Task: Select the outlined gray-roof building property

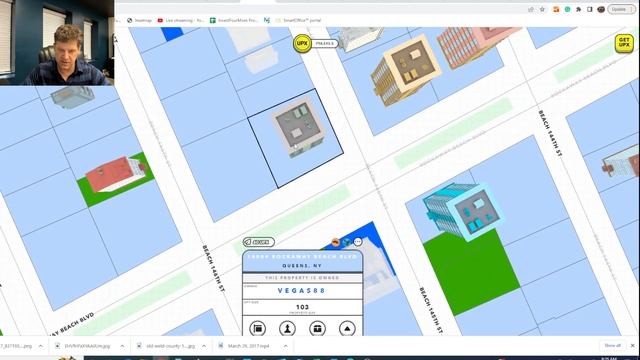Action: (x=299, y=127)
